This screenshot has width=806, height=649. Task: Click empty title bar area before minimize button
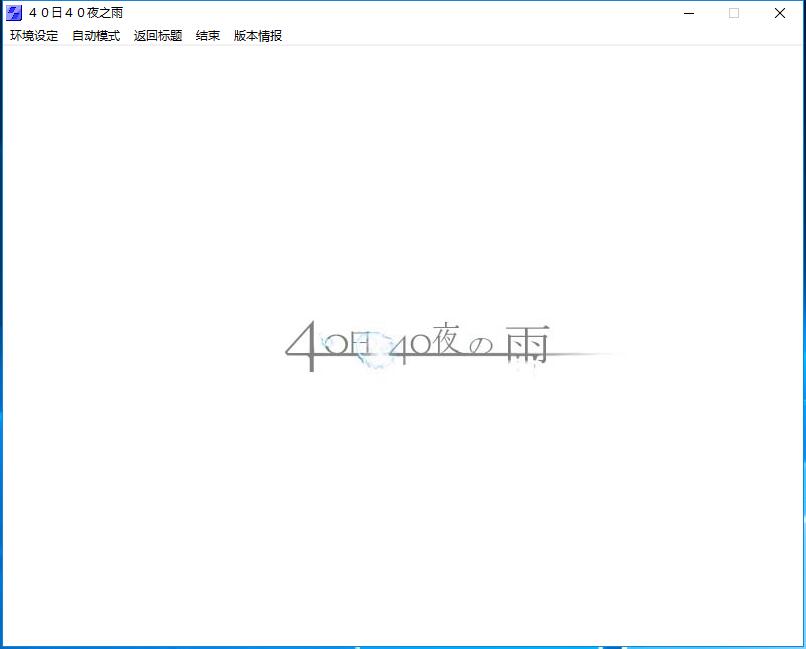point(400,13)
